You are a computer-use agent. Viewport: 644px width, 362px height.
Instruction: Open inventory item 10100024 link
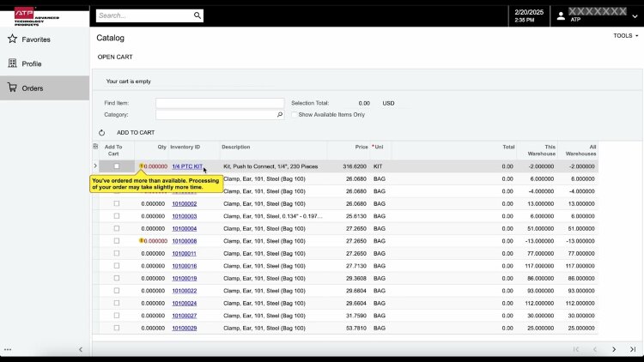[185, 304]
